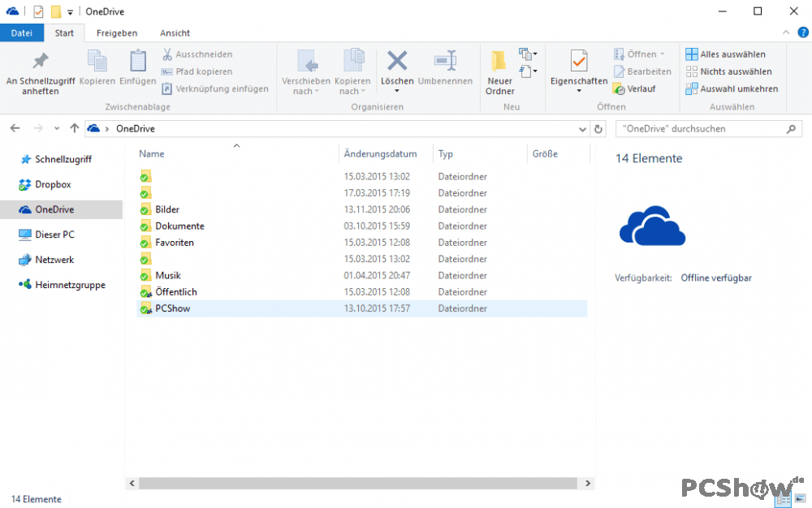This screenshot has height=508, width=812.
Task: Open the Kopieren nach menu
Action: tap(352, 72)
